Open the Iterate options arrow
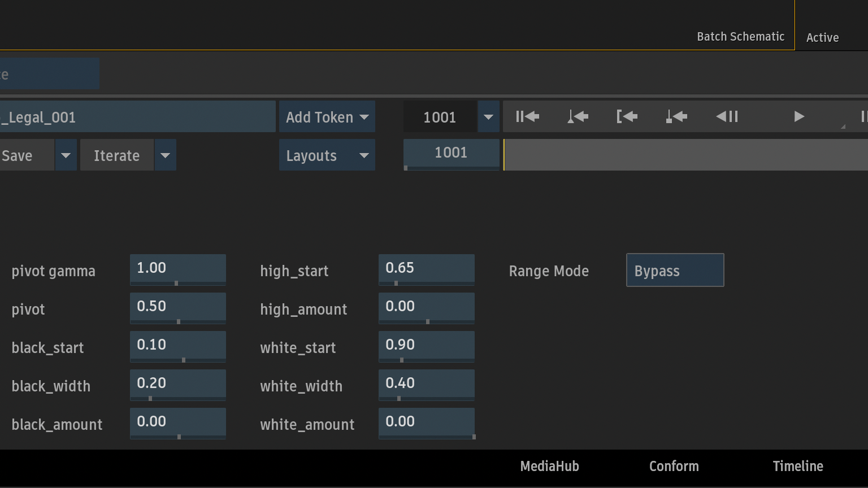 tap(165, 155)
